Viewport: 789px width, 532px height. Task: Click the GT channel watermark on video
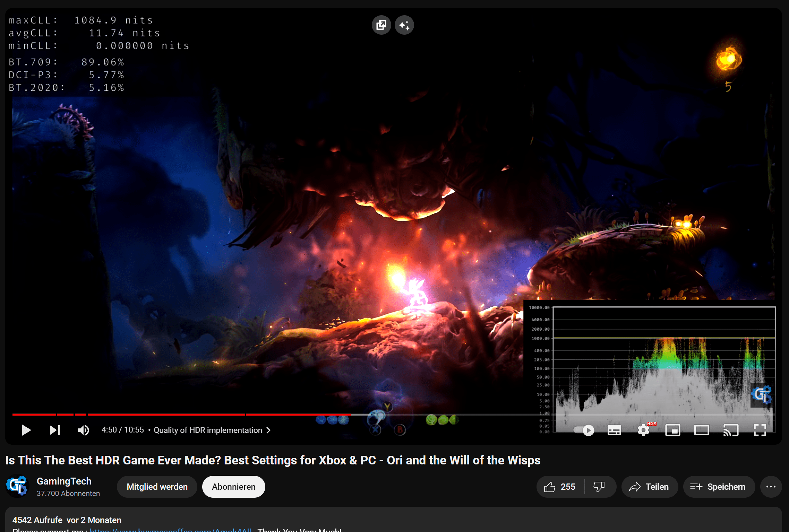[x=762, y=395]
